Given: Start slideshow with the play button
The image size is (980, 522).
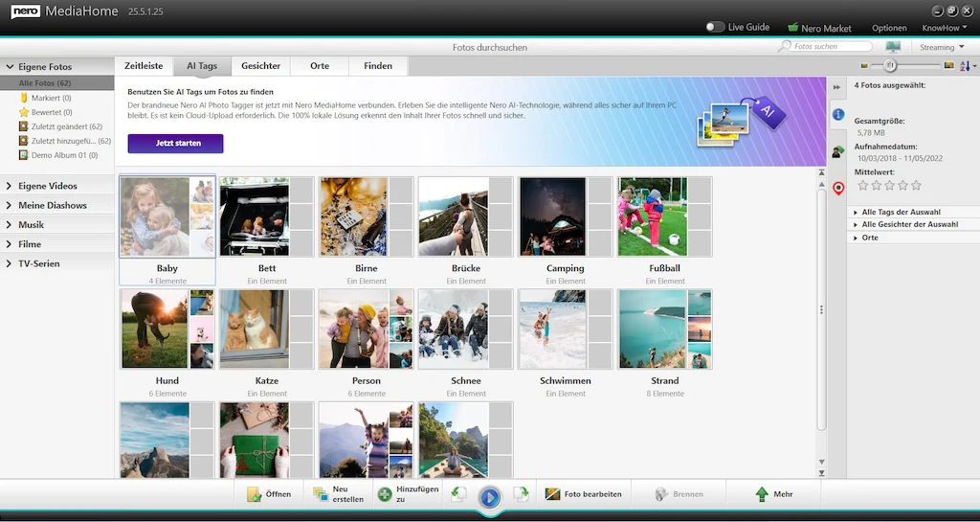Looking at the screenshot, I should click(x=489, y=498).
